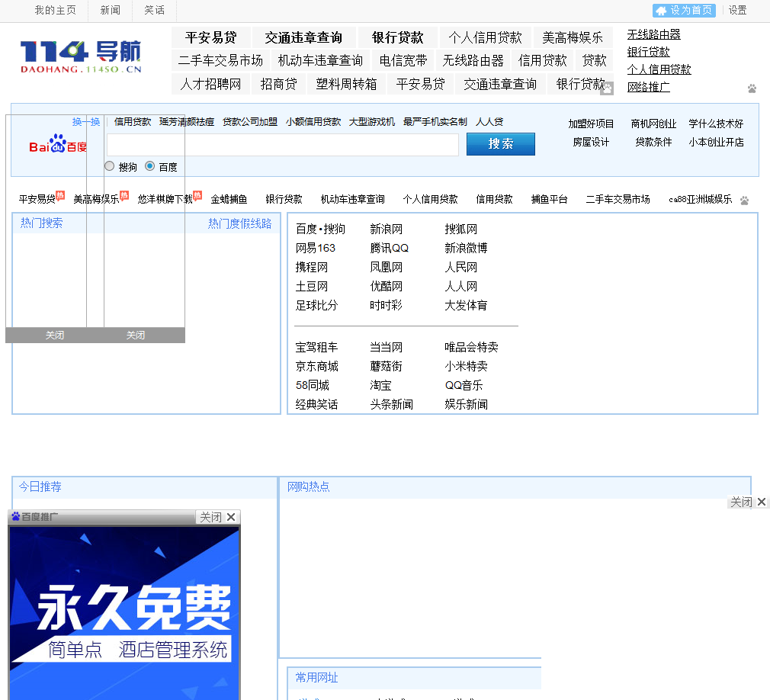Screen dimensions: 770x700
Task: Open 百度•搜狗 site link
Action: pyautogui.click(x=320, y=229)
